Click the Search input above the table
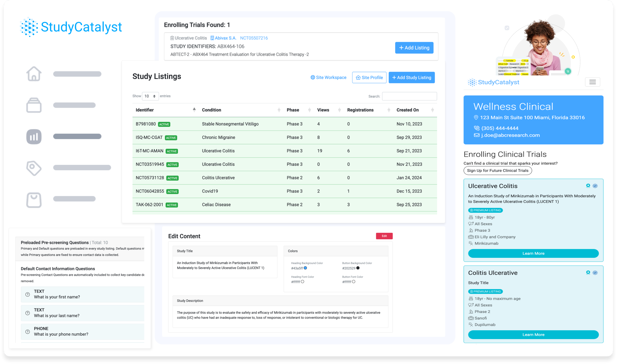Screen dimensions: 617x364 [x=409, y=96]
